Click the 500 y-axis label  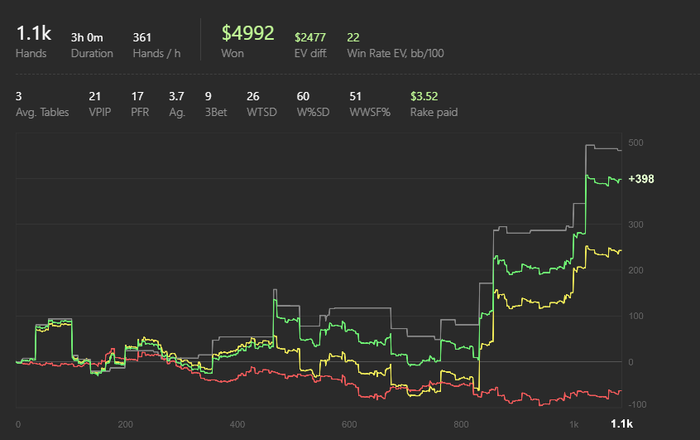tap(636, 143)
